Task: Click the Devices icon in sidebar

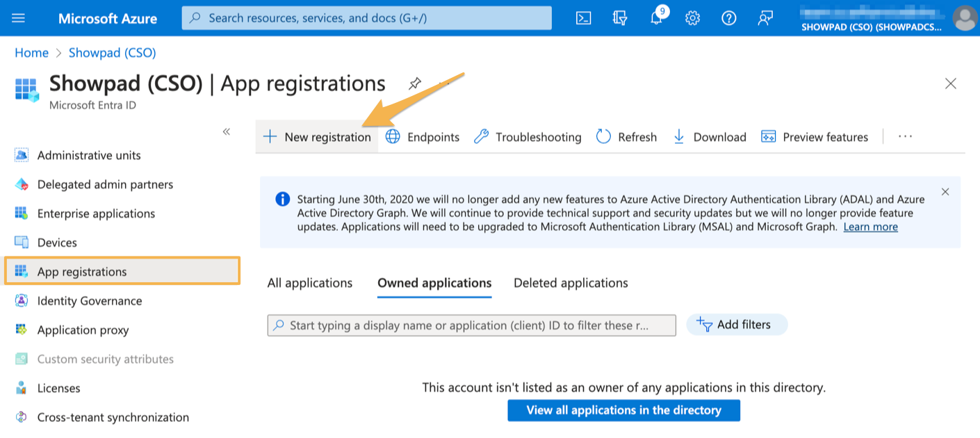Action: tap(22, 243)
